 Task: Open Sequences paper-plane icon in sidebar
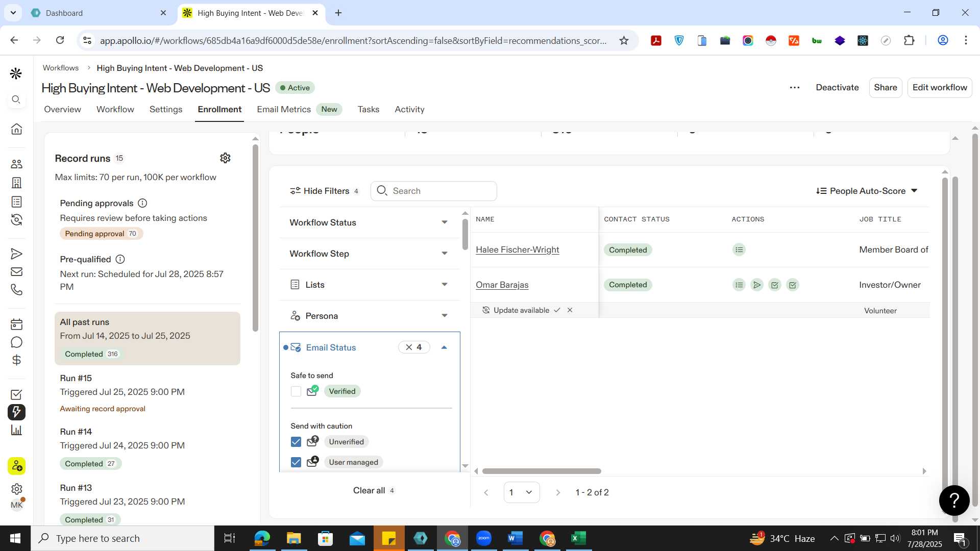(16, 254)
